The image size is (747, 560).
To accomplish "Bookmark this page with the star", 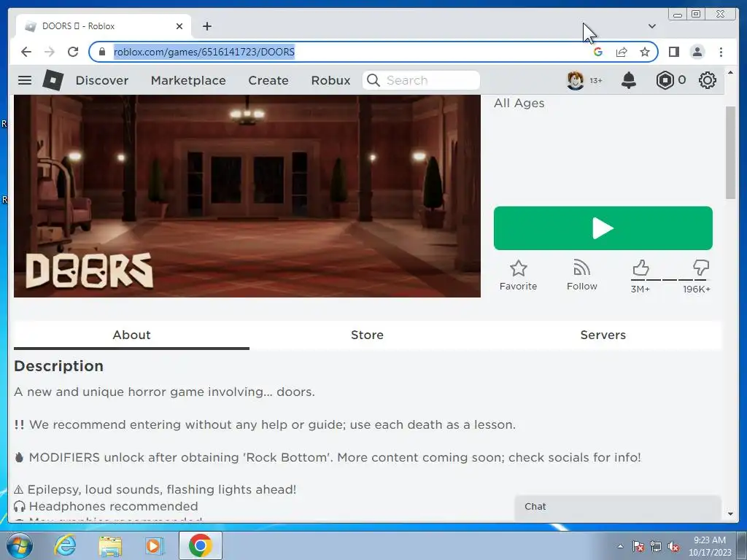I will pyautogui.click(x=645, y=52).
